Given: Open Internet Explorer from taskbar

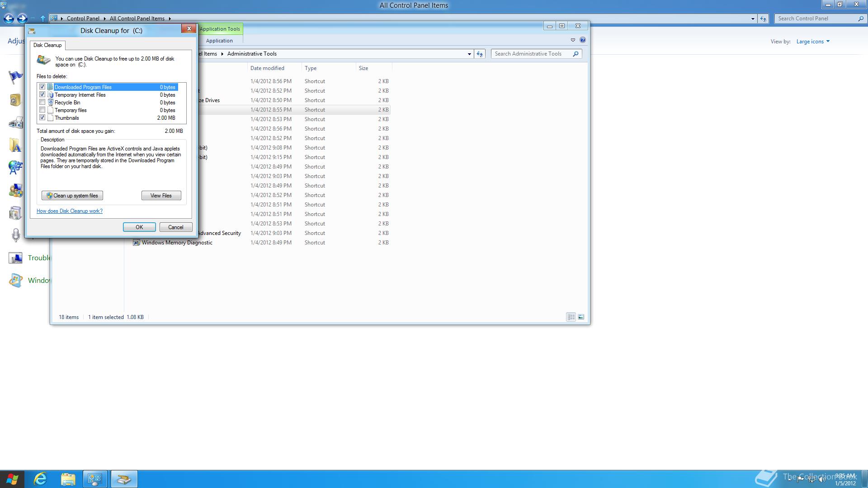Looking at the screenshot, I should click(41, 479).
